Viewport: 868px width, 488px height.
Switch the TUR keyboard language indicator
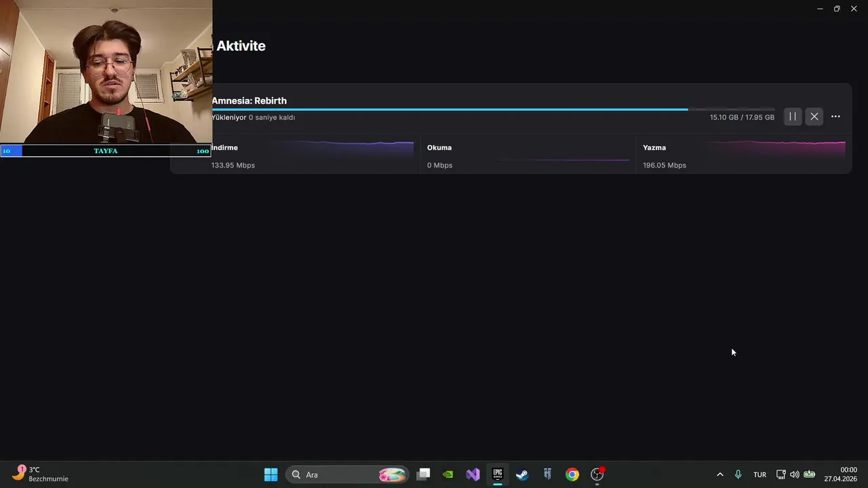point(759,474)
